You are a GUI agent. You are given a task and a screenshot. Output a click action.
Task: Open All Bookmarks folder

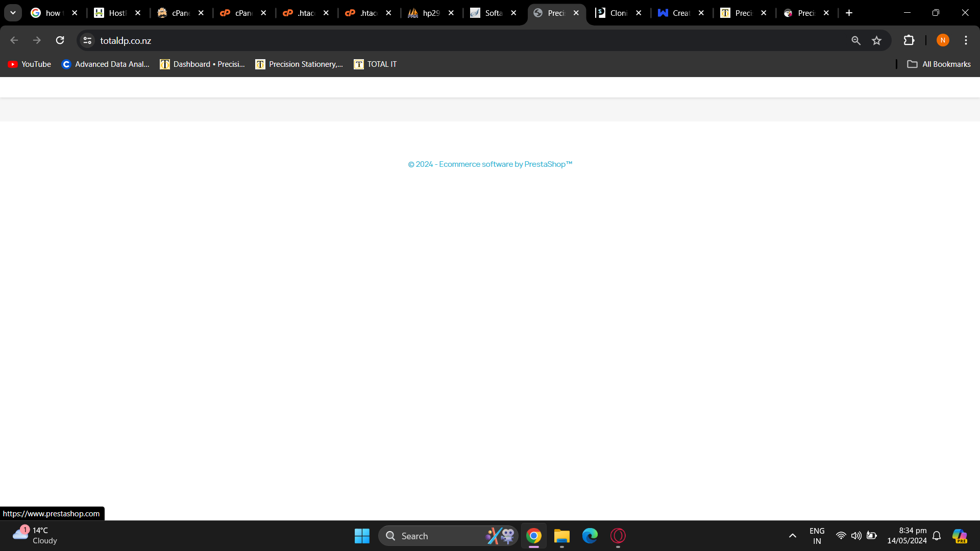(939, 64)
